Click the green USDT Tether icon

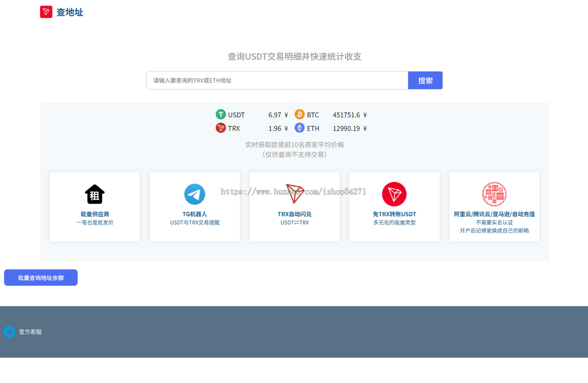(220, 114)
